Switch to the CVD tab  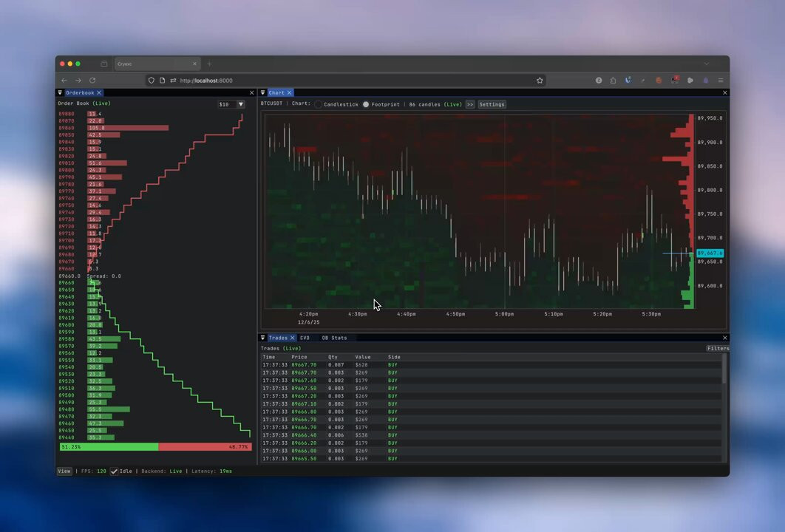click(305, 338)
